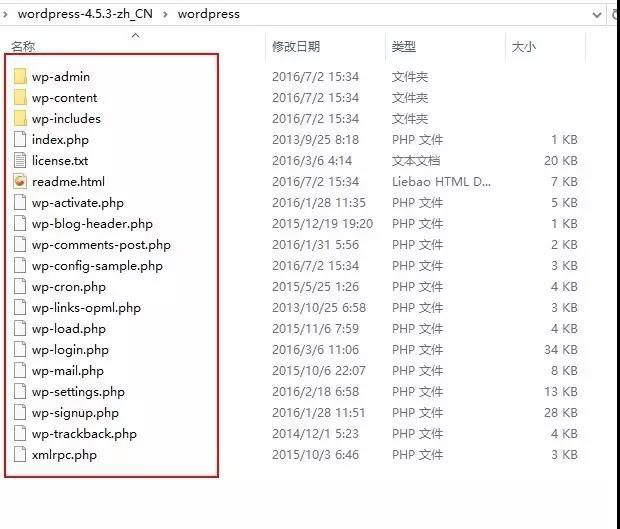Expand the address bar history dropdown
The height and width of the screenshot is (529, 620).
tap(597, 15)
